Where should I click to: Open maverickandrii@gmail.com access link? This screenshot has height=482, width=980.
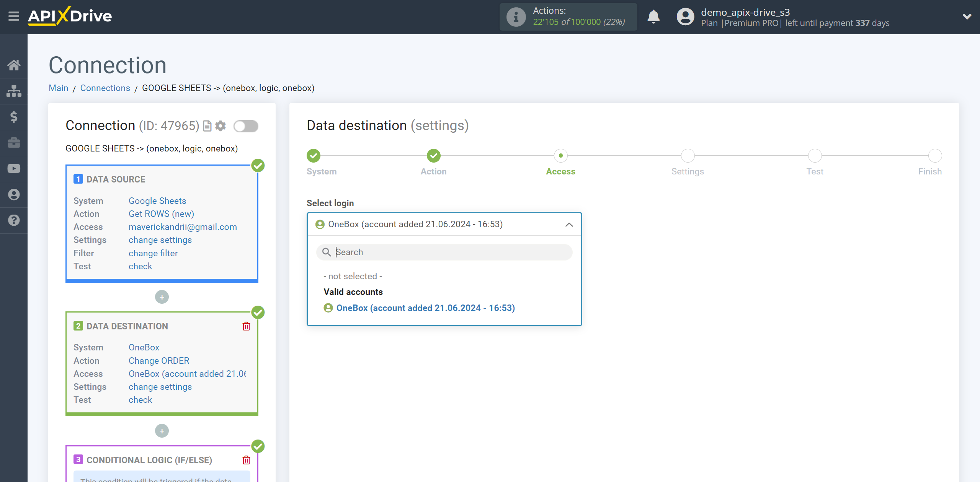coord(183,227)
